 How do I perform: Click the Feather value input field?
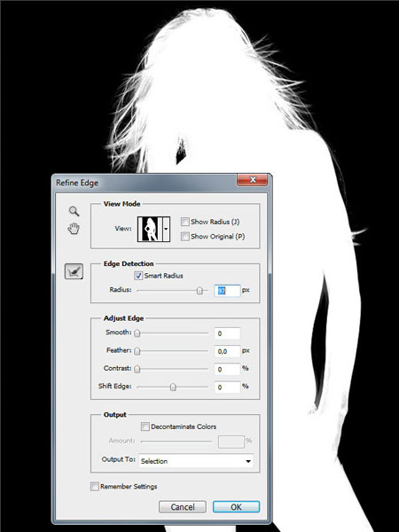227,351
